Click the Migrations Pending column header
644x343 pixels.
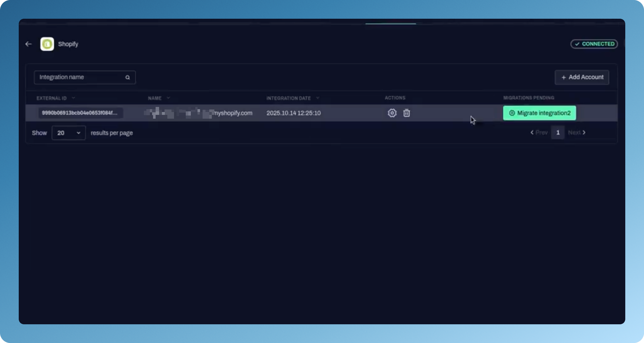click(x=528, y=98)
